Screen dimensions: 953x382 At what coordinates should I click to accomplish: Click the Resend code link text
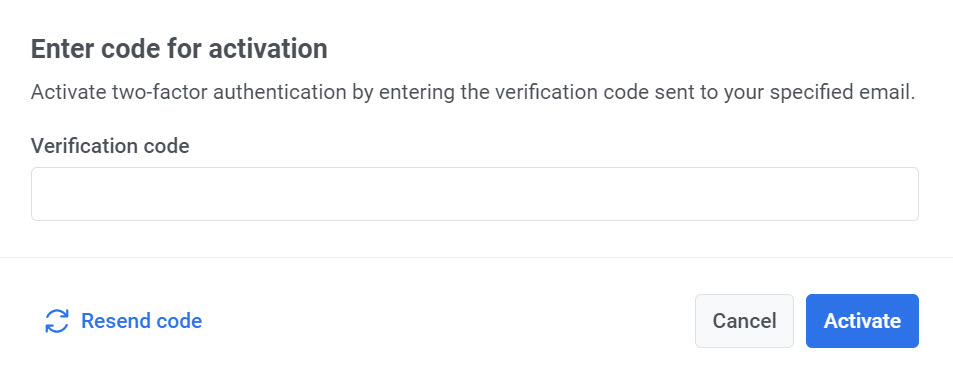[142, 321]
